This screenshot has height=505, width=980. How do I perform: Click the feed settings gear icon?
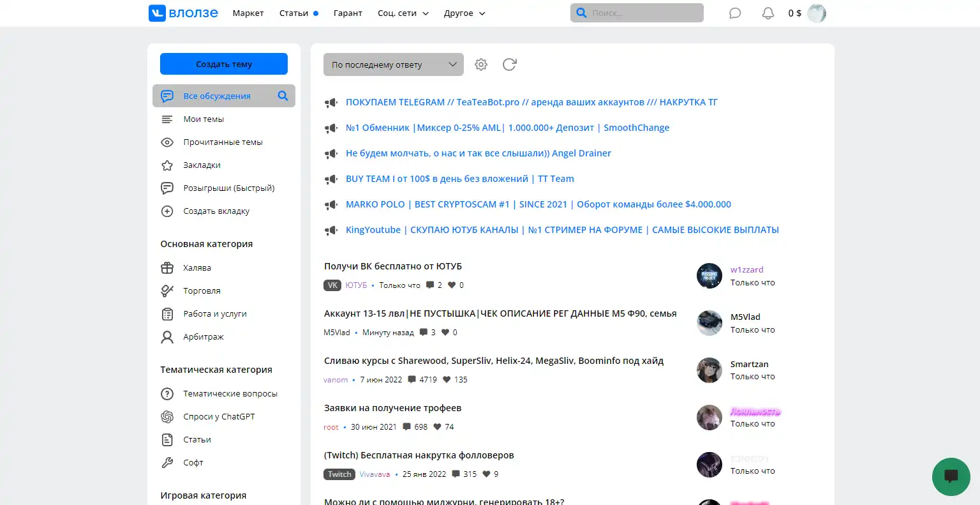click(481, 64)
